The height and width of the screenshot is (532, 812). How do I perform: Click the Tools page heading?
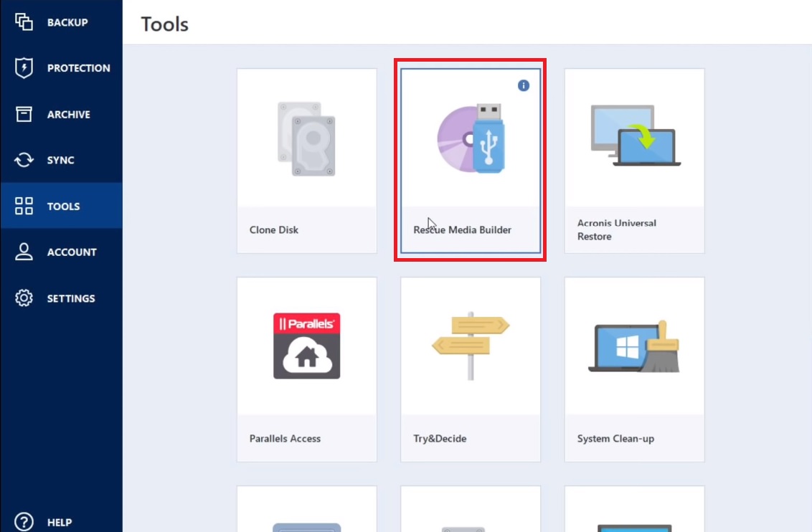[x=164, y=24]
